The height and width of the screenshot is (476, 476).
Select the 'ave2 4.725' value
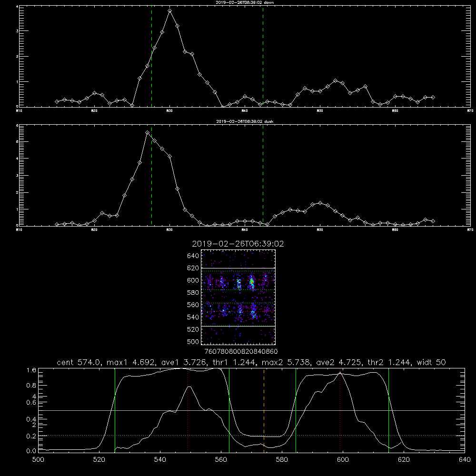pos(338,362)
